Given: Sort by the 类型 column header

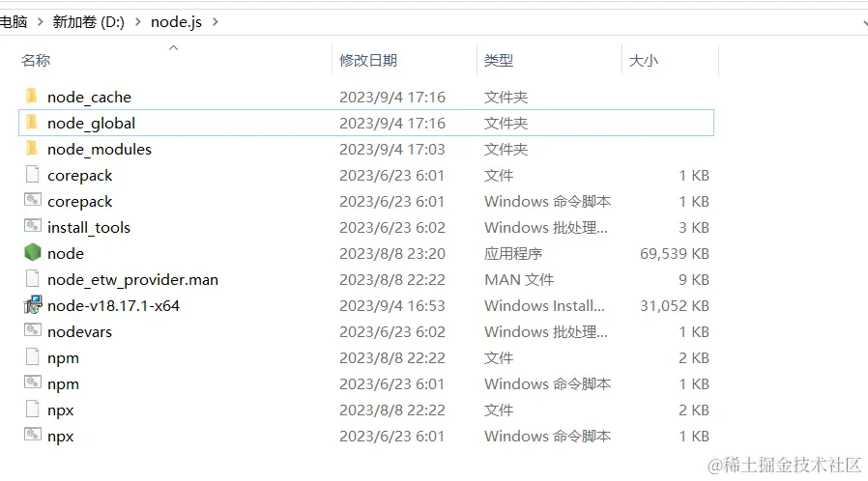Looking at the screenshot, I should (x=499, y=60).
